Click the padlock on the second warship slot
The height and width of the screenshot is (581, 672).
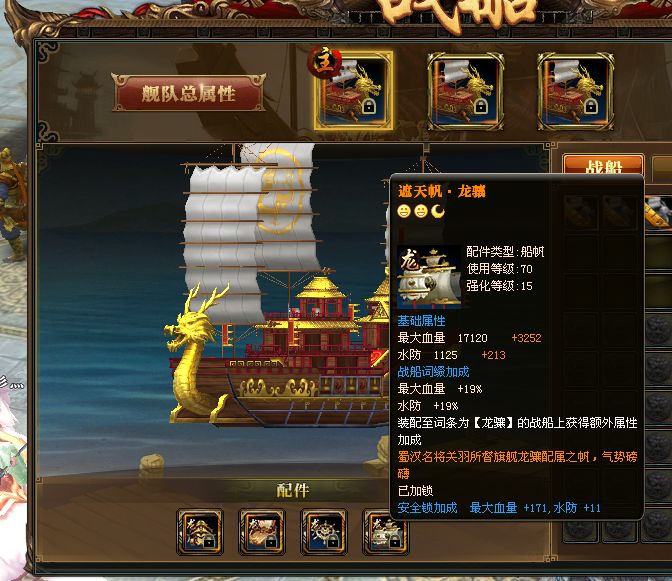[480, 106]
